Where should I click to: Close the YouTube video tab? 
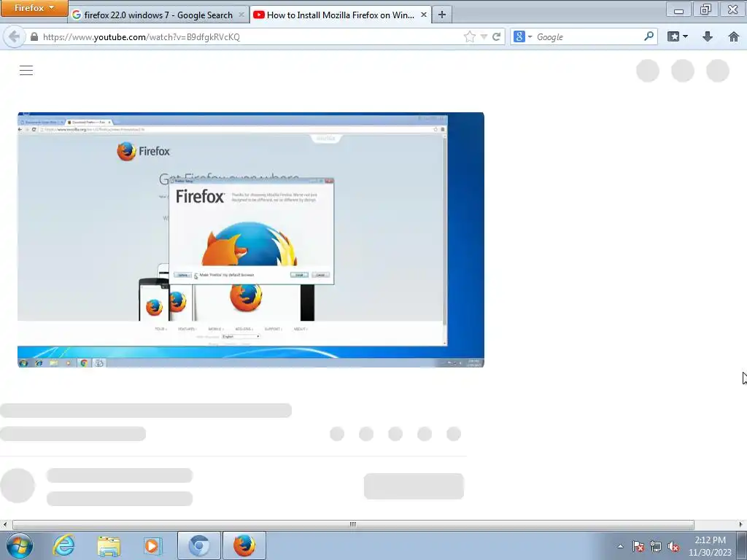424,15
